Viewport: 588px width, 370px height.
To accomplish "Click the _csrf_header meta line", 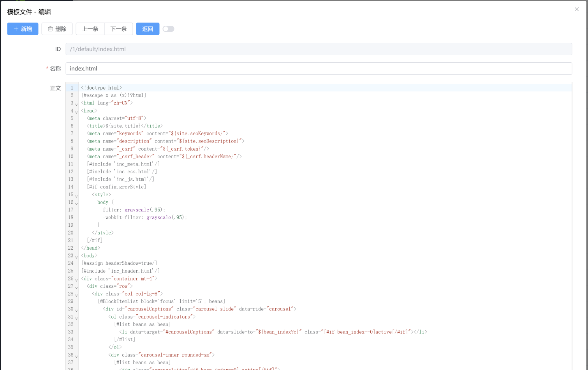I will [x=164, y=156].
